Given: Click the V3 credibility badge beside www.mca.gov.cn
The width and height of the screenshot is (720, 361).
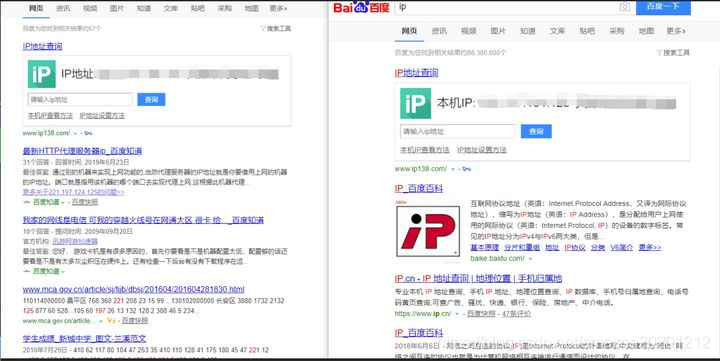Looking at the screenshot, I should [x=111, y=320].
